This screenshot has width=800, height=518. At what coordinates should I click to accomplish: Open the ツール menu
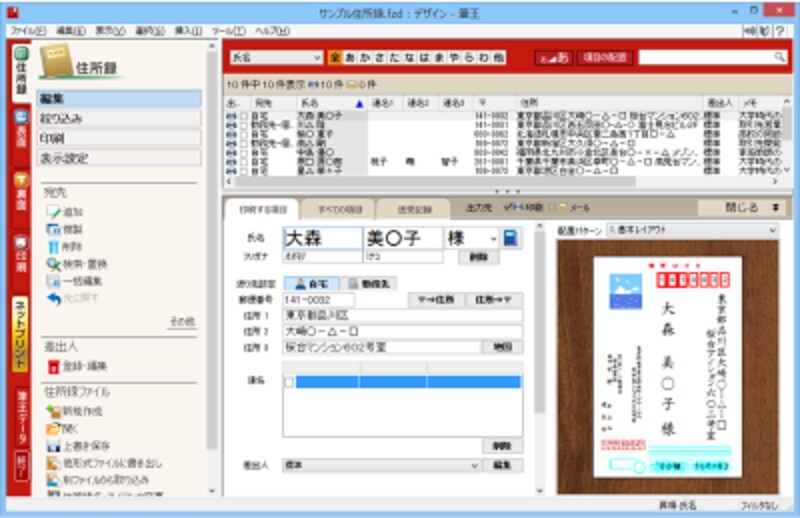[229, 31]
